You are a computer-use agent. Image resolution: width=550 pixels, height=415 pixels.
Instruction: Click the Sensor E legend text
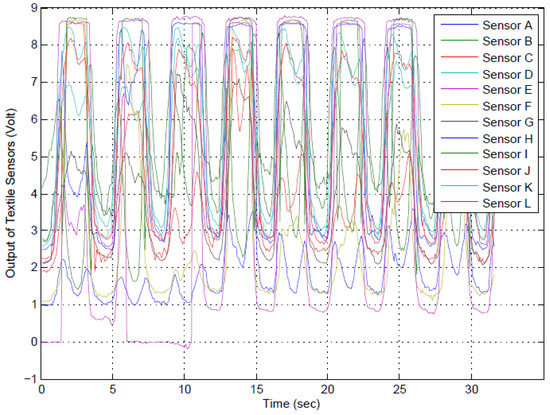[507, 89]
